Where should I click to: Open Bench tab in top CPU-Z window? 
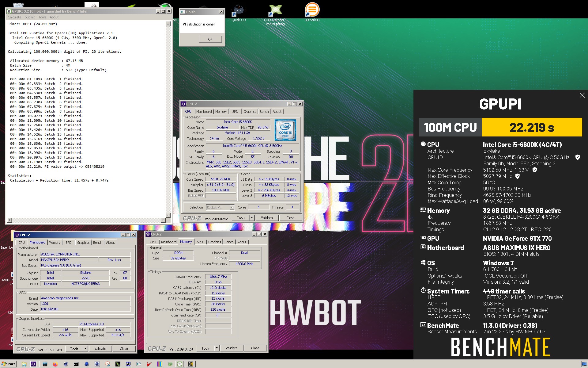(264, 112)
